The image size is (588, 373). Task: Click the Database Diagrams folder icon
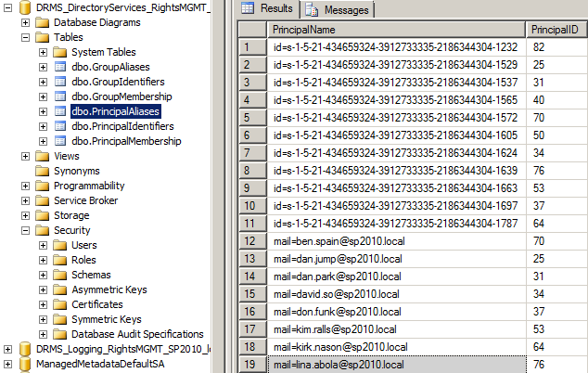click(43, 22)
